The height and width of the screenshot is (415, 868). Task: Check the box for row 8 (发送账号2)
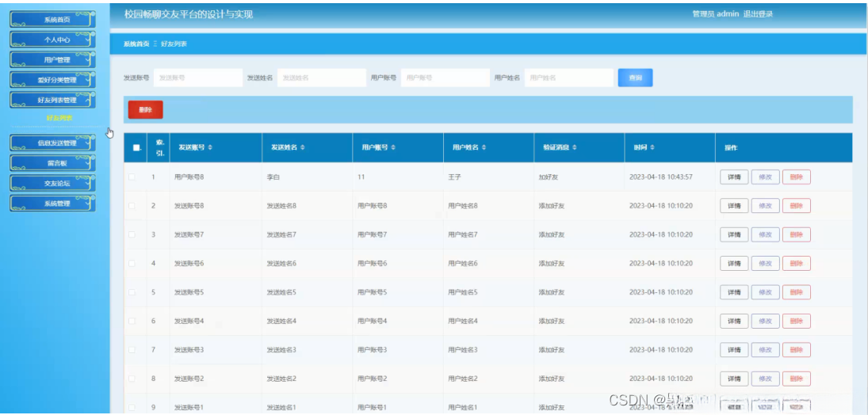[x=132, y=379]
